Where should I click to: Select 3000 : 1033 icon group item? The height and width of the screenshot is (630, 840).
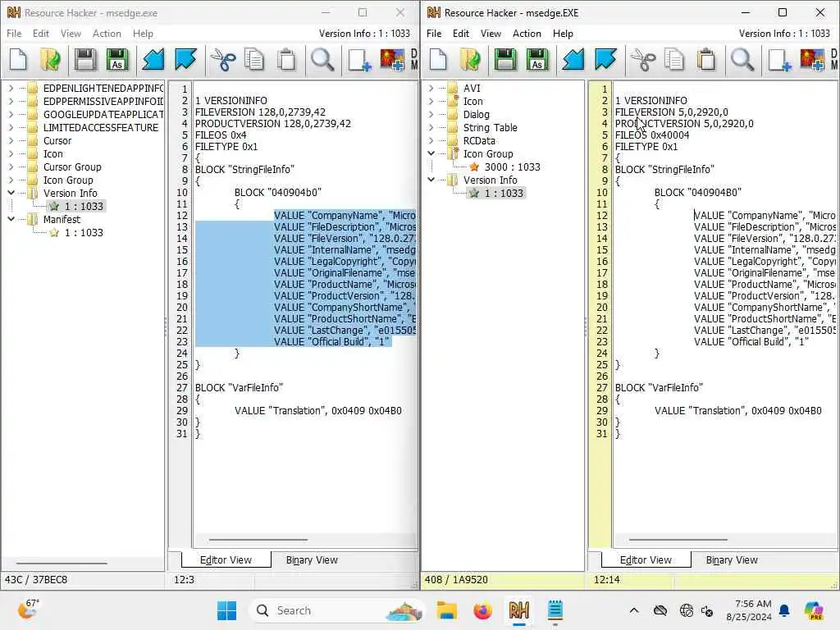tap(512, 167)
